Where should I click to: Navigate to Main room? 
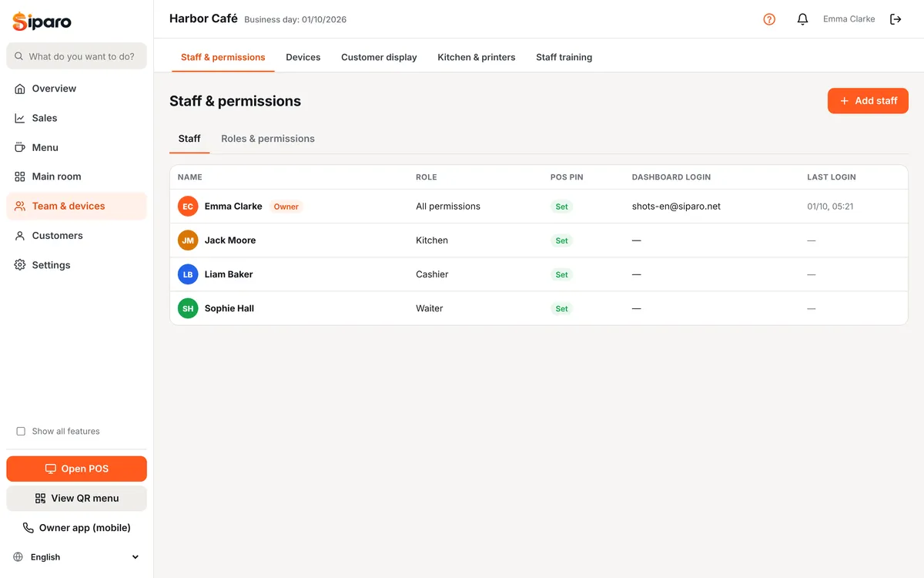click(76, 176)
